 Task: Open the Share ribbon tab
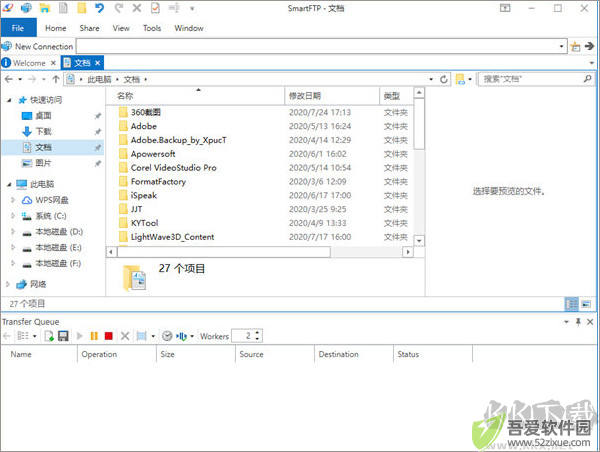click(89, 28)
